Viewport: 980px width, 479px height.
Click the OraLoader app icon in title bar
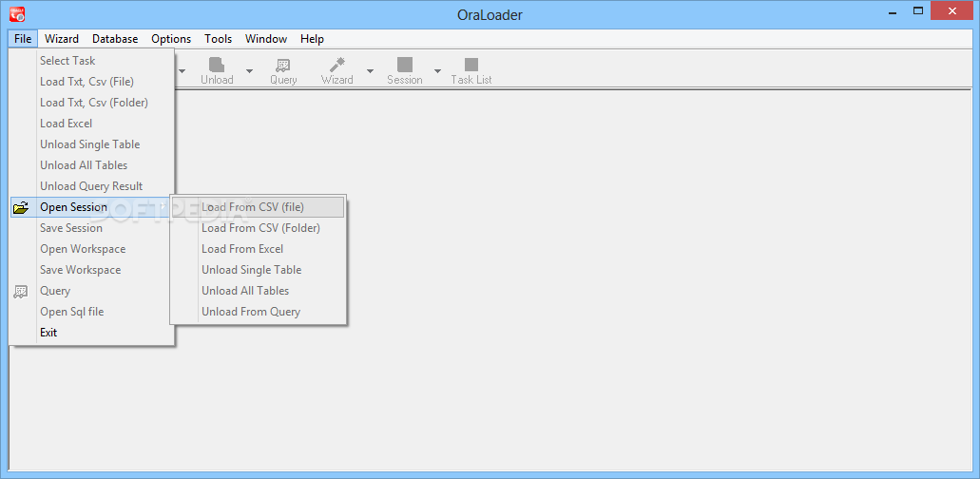tap(17, 12)
